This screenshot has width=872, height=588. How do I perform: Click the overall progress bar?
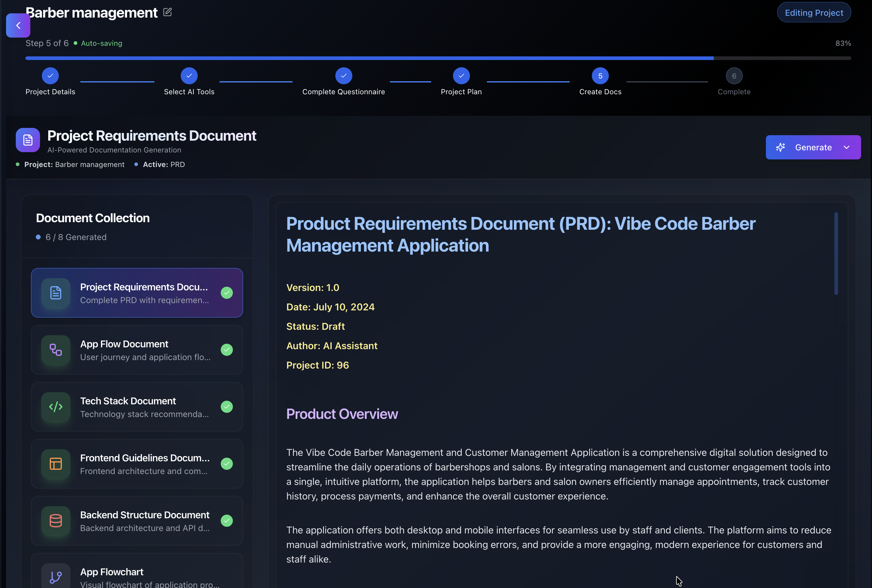pos(438,58)
